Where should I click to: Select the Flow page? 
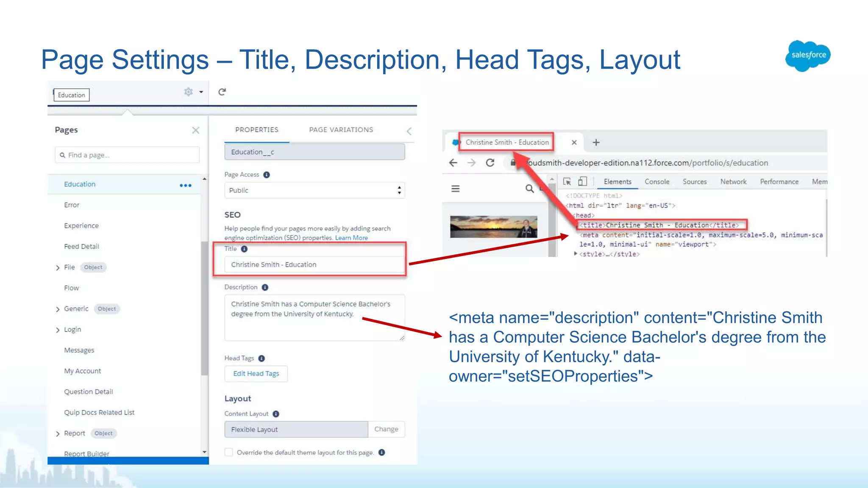tap(71, 288)
